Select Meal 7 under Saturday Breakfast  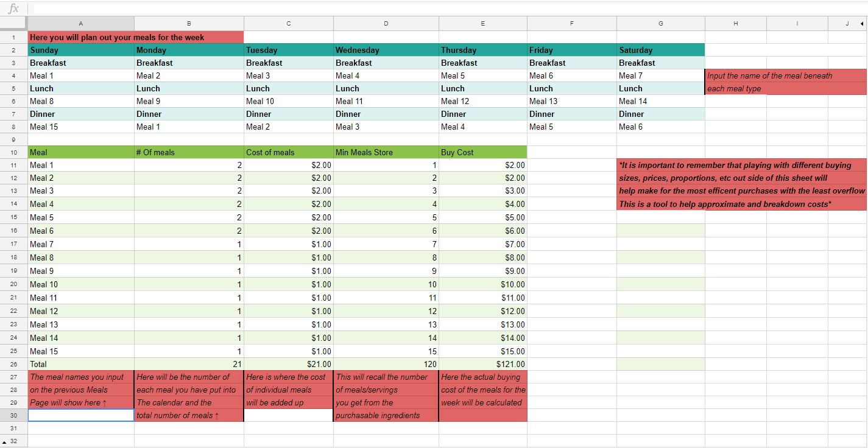[661, 75]
